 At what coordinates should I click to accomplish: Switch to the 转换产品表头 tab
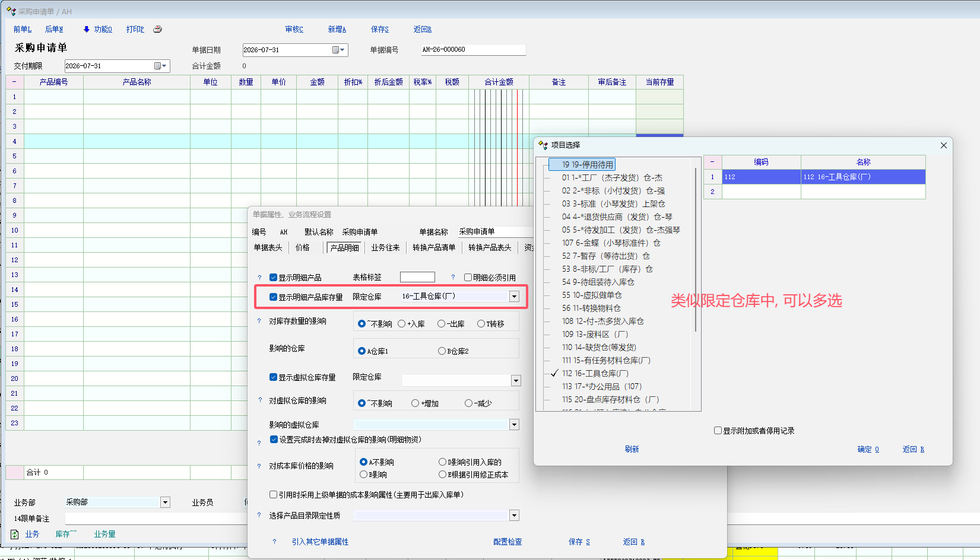pos(490,248)
